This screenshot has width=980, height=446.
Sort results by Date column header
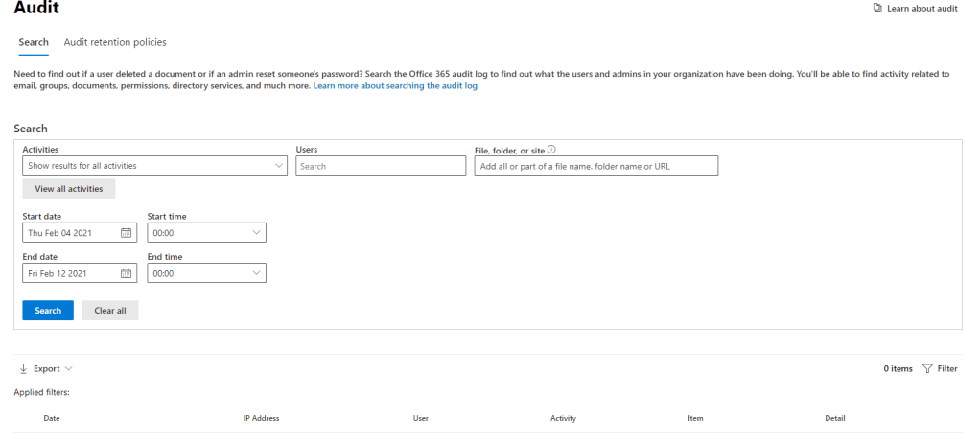coord(53,418)
